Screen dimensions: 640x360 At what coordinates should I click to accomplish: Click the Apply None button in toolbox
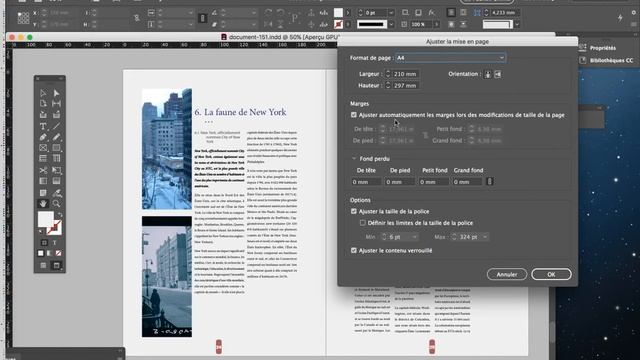[x=58, y=253]
